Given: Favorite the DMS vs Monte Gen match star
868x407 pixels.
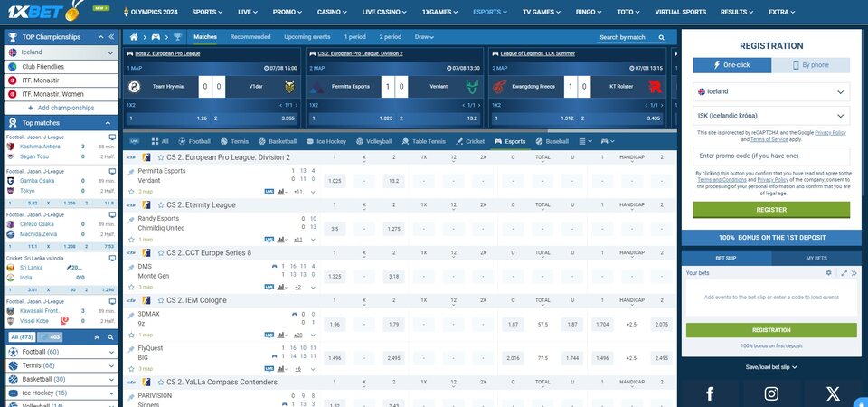Looking at the screenshot, I should coord(131,287).
